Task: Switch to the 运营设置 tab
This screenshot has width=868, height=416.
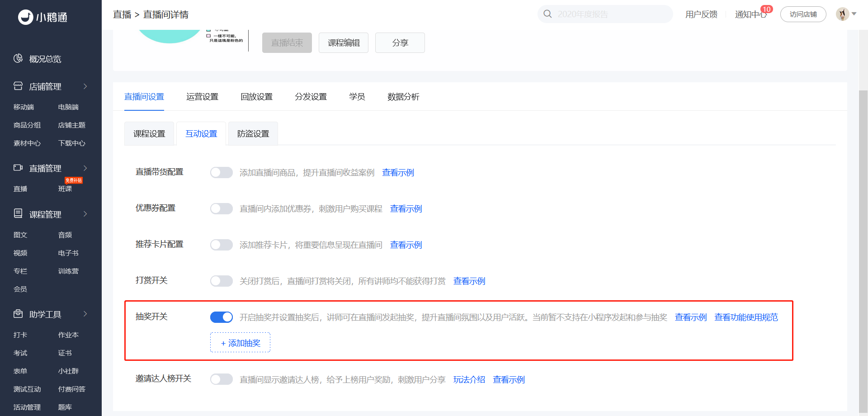Action: point(202,97)
